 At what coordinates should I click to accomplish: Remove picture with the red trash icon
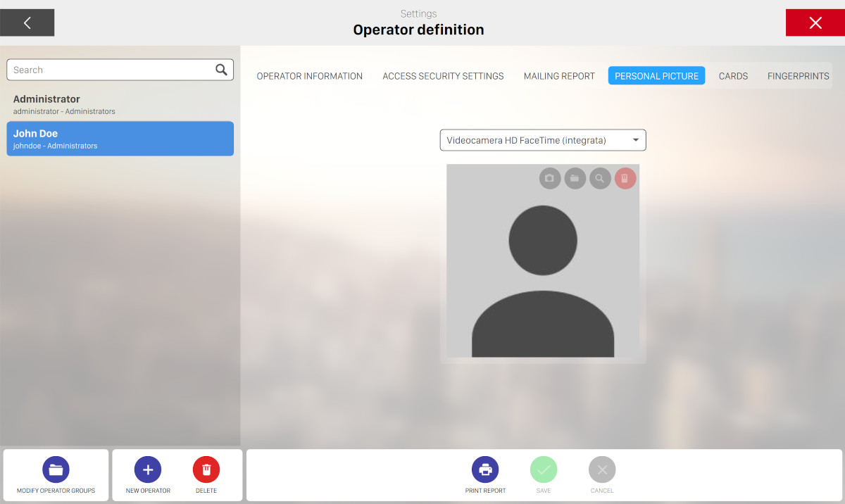tap(625, 178)
